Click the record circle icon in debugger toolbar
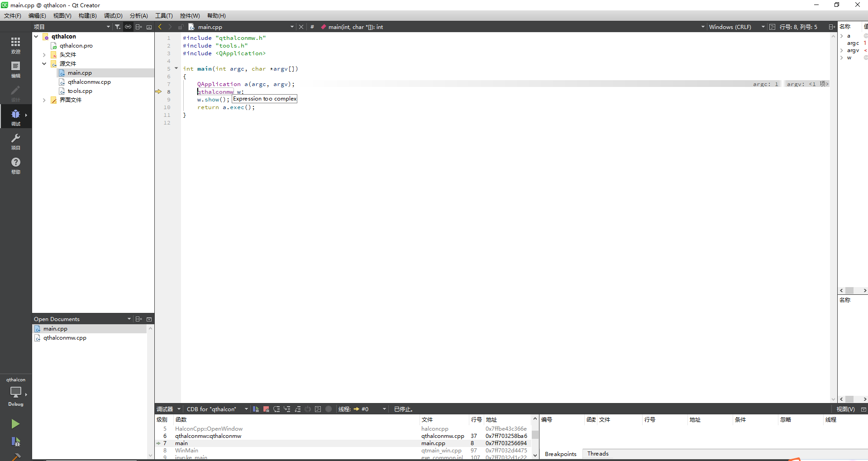 click(x=329, y=409)
